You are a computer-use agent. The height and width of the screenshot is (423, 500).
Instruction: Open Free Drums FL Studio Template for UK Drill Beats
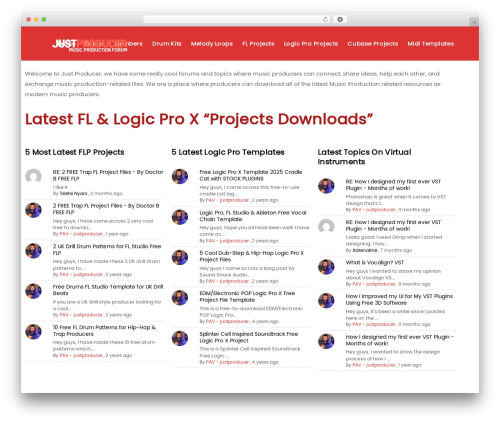point(108,290)
